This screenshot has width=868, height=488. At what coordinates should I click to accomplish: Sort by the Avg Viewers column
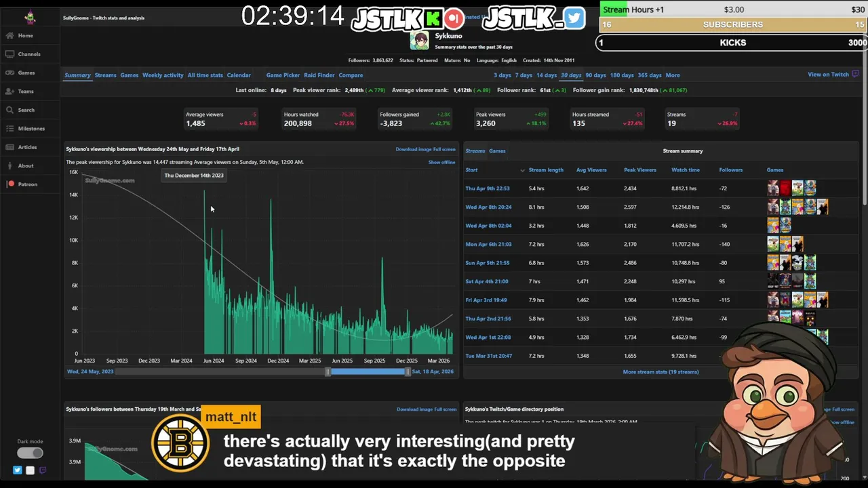[591, 170]
